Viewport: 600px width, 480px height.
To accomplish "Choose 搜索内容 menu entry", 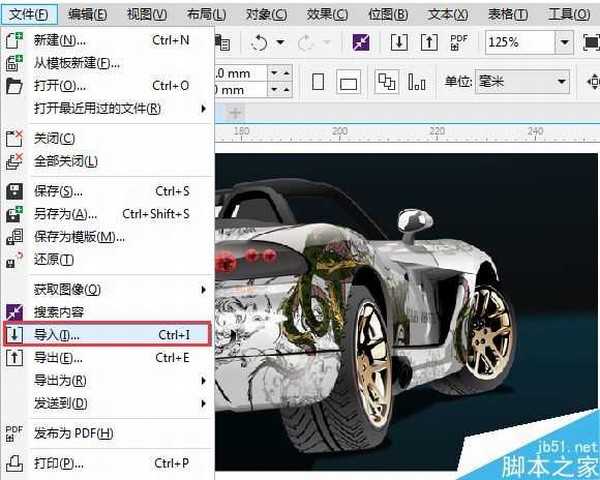I will coord(107,312).
